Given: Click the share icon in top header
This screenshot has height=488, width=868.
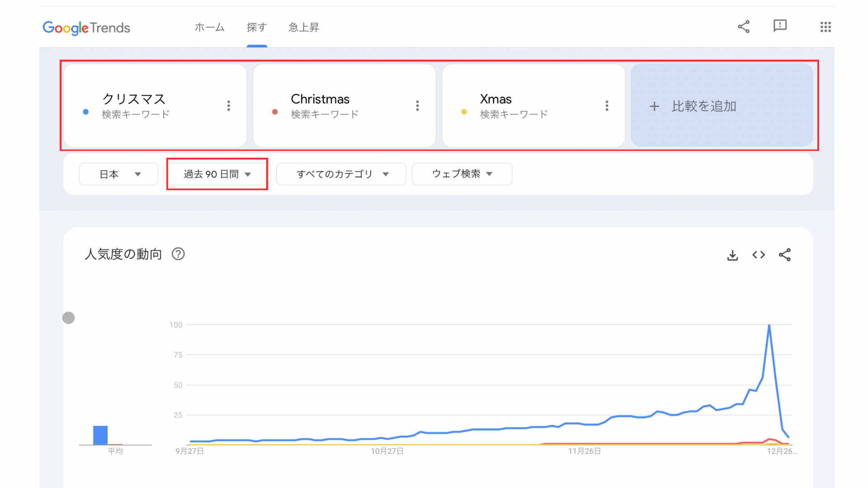Looking at the screenshot, I should tap(744, 27).
